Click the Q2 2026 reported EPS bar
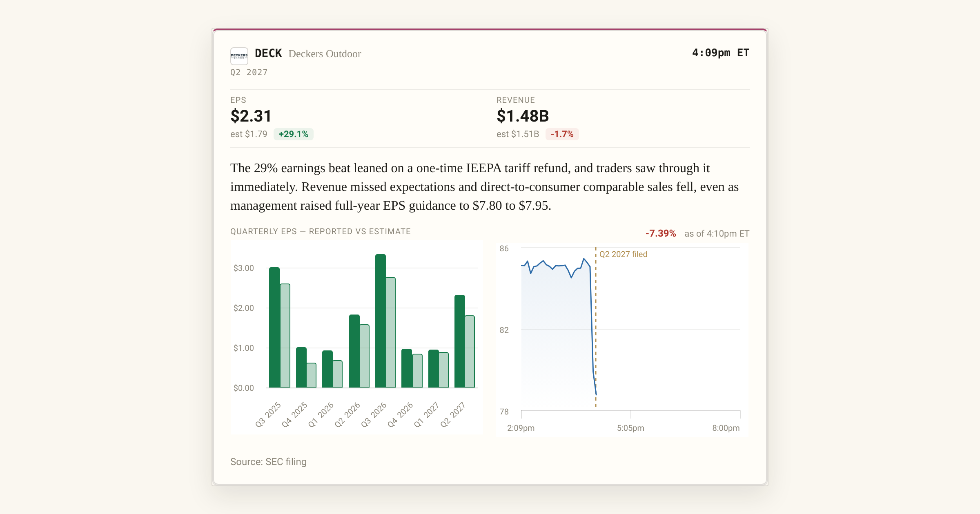This screenshot has width=980, height=514. point(354,351)
